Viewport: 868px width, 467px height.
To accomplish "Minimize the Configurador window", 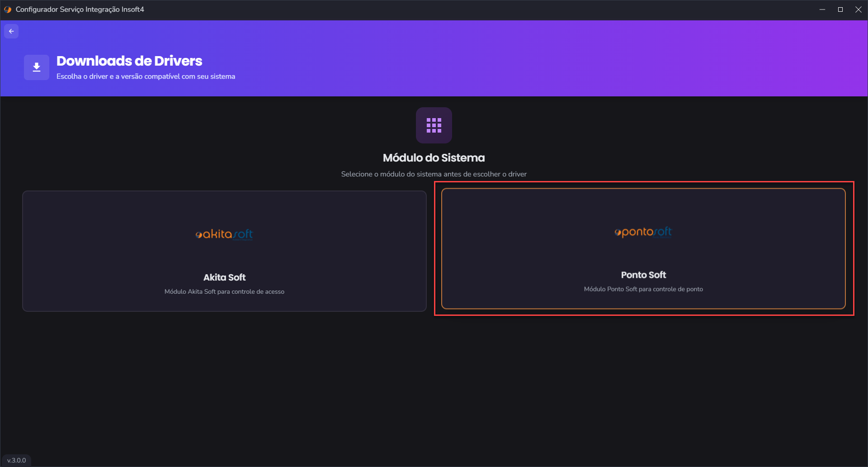I will pos(822,10).
